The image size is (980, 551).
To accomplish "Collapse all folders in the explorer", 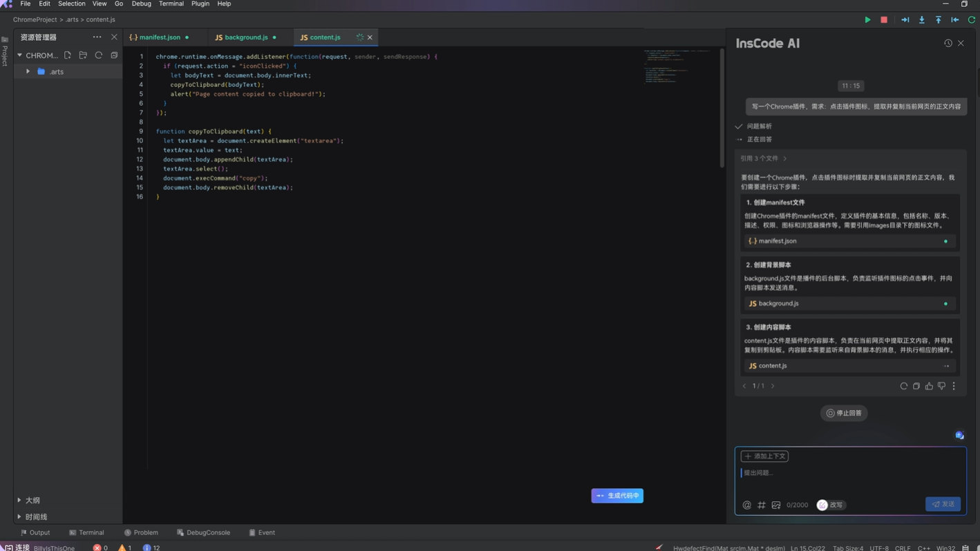I will pyautogui.click(x=114, y=55).
